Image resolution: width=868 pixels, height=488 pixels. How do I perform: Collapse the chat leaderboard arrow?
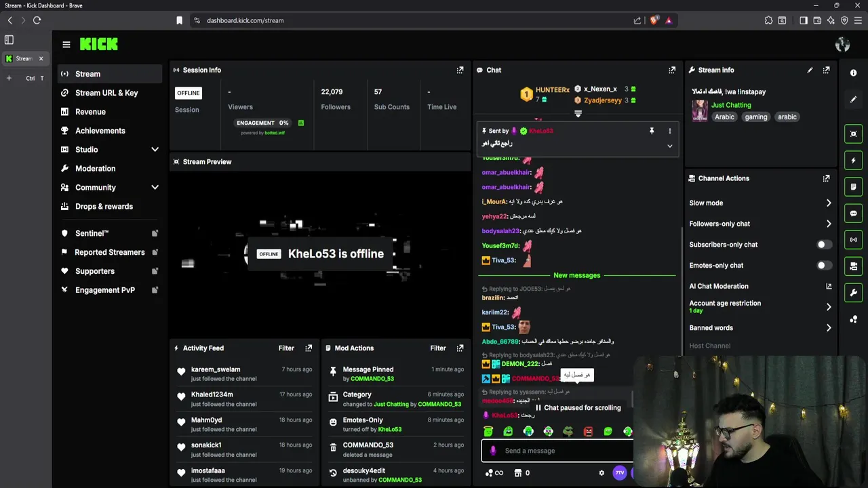(x=578, y=114)
